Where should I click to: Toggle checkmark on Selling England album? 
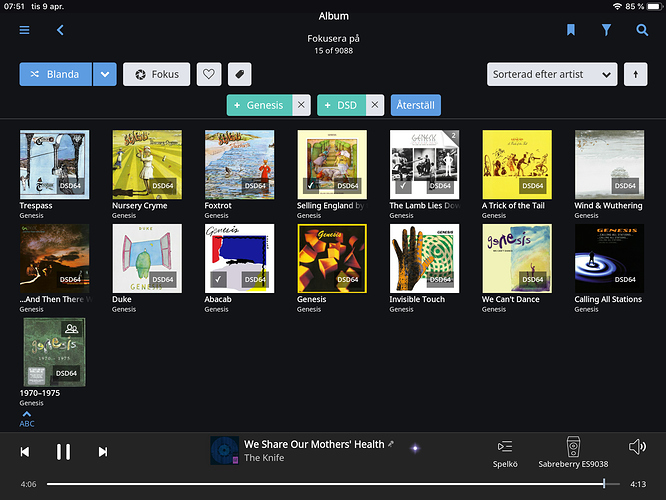coord(311,186)
